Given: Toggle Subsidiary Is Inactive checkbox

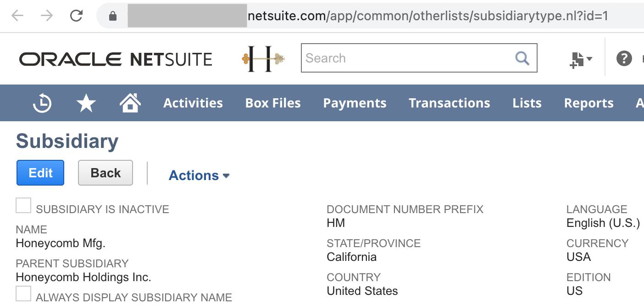Looking at the screenshot, I should coord(23,205).
